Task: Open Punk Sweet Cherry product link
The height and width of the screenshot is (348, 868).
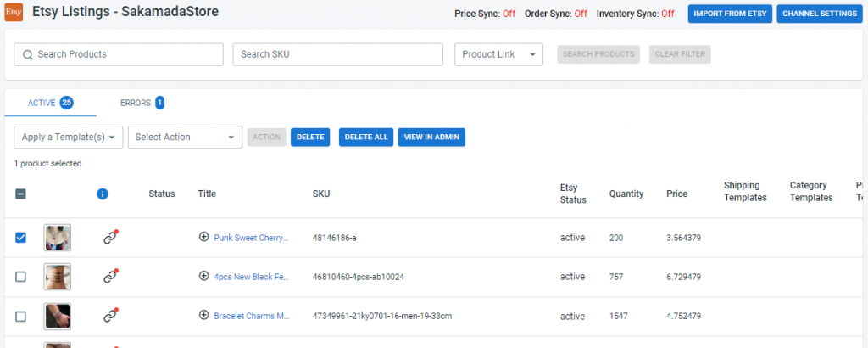Action: [x=251, y=238]
